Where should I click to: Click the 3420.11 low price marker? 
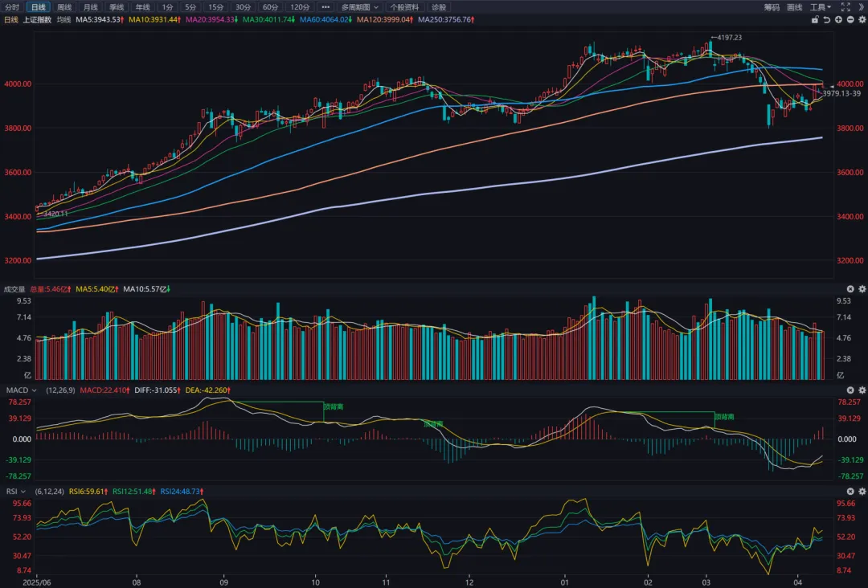52,214
